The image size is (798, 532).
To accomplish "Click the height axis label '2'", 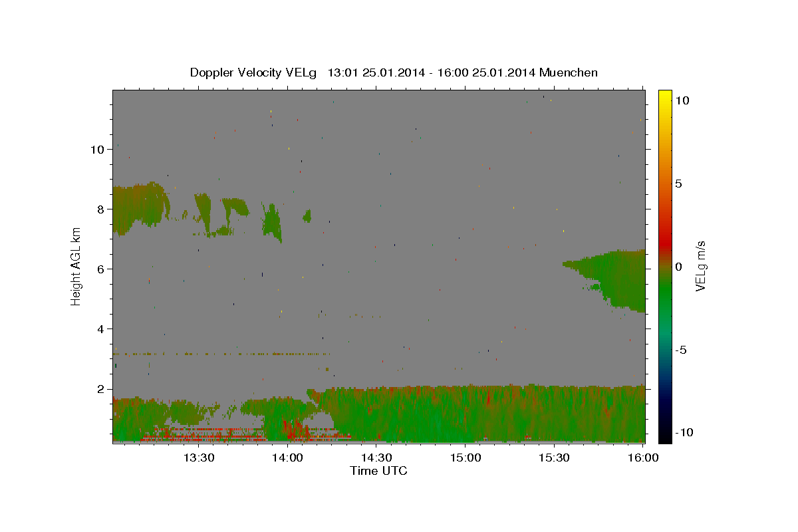I will coord(101,389).
